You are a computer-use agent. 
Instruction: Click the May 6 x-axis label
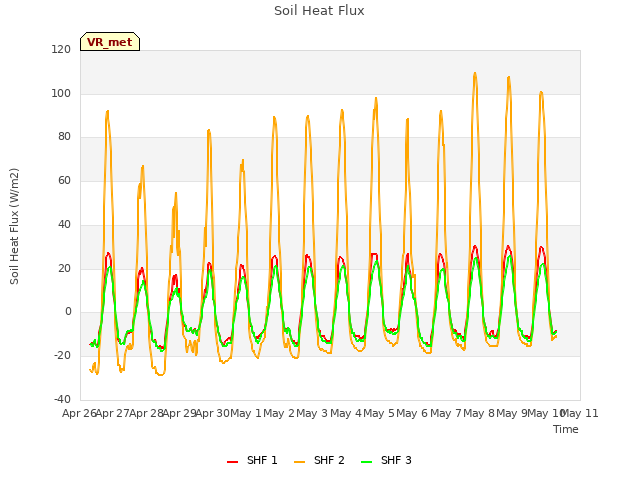(412, 413)
